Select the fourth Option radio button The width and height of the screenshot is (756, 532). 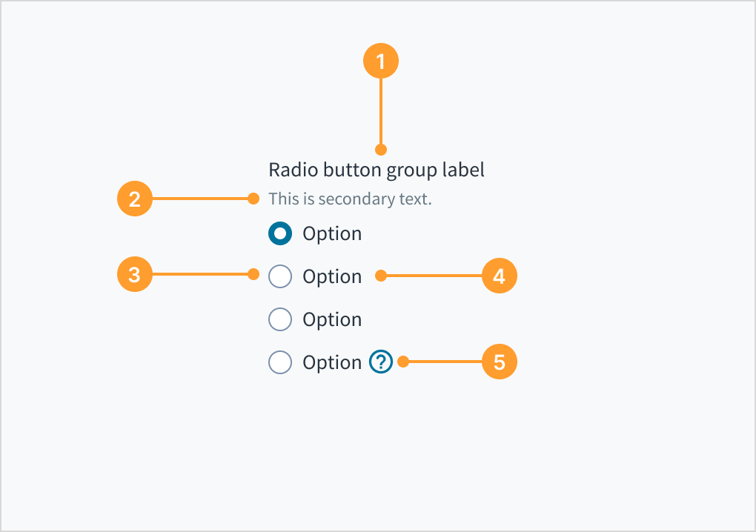(x=280, y=362)
